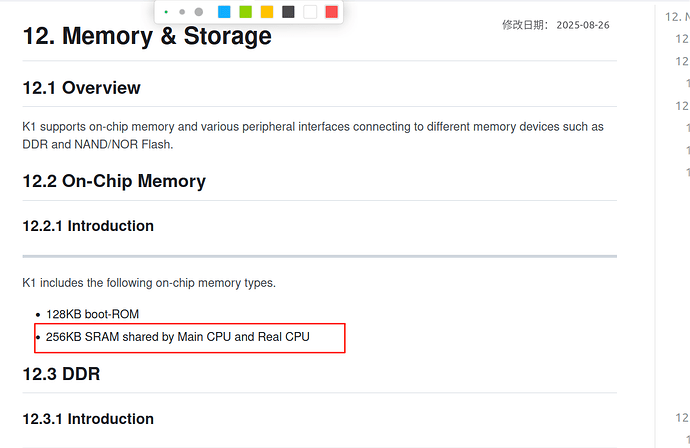The width and height of the screenshot is (690, 448).
Task: Select the largest pen thickness dot
Action: (x=199, y=12)
